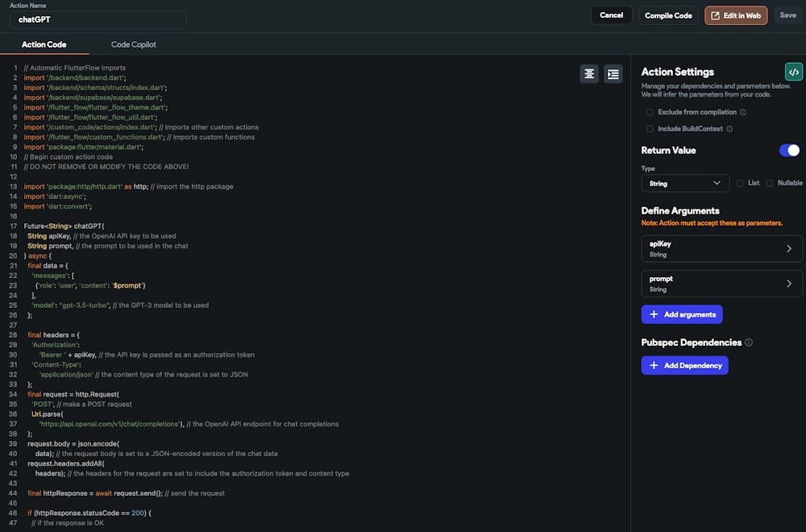Turn off the Return Value switch
The image size is (806, 532).
[789, 150]
